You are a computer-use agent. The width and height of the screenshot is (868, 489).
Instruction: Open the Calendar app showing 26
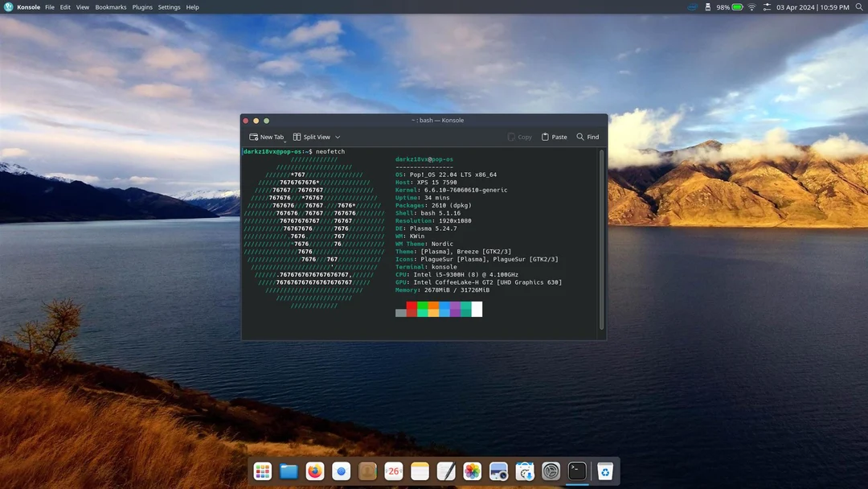point(393,471)
